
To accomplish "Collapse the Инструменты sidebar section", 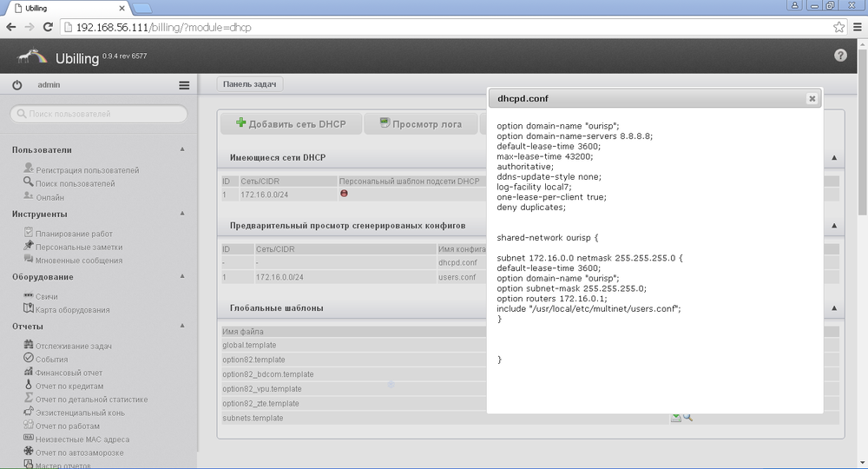I will pyautogui.click(x=182, y=213).
